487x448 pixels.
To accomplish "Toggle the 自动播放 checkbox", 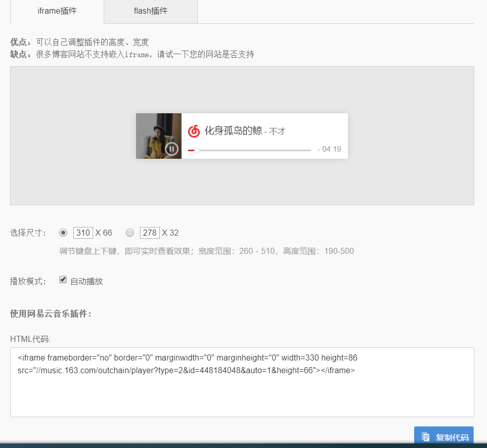I will [63, 280].
